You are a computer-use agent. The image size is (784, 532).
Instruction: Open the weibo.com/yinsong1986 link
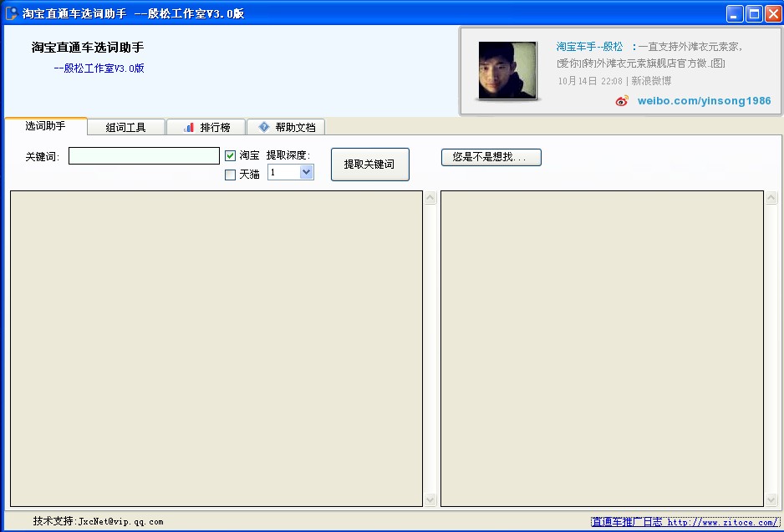[704, 101]
